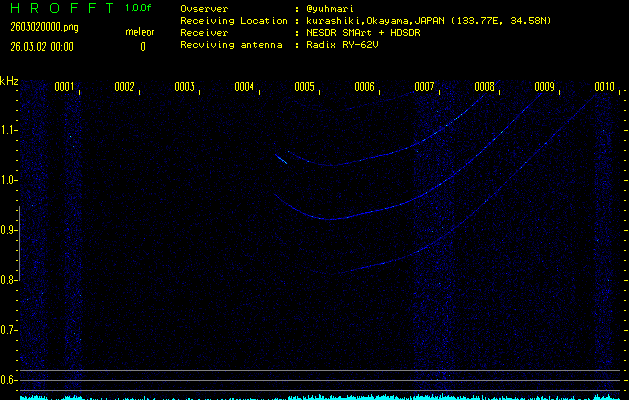The height and width of the screenshot is (400, 629).
Task: Click the 0.7 frequency axis label
Action: (9, 330)
